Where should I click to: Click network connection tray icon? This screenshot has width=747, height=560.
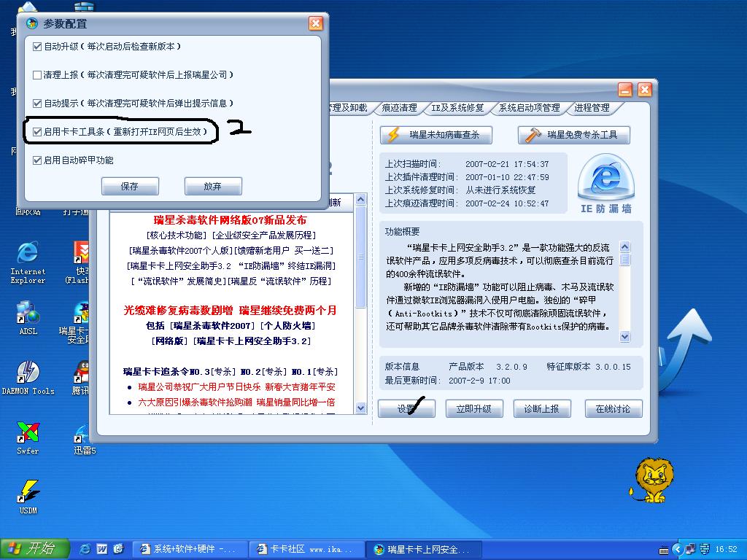690,549
